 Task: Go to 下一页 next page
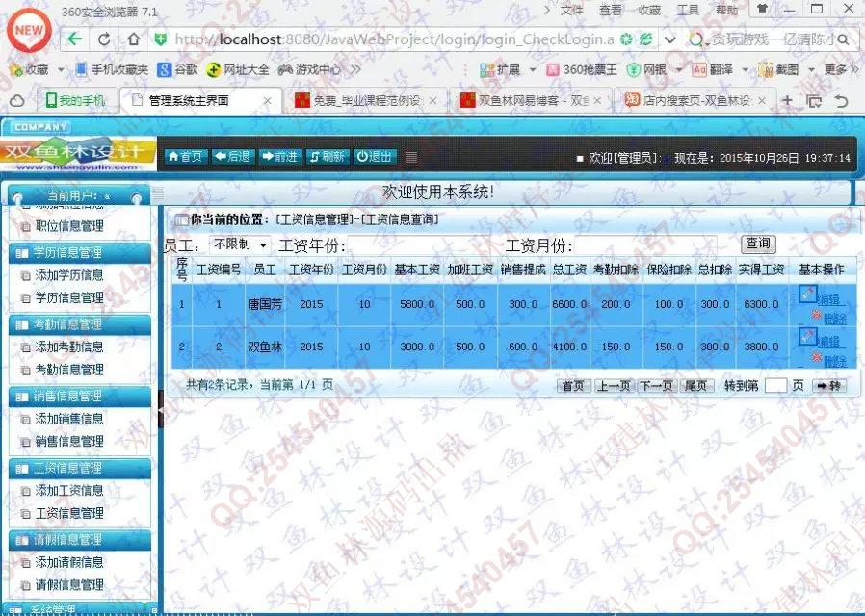(x=657, y=386)
